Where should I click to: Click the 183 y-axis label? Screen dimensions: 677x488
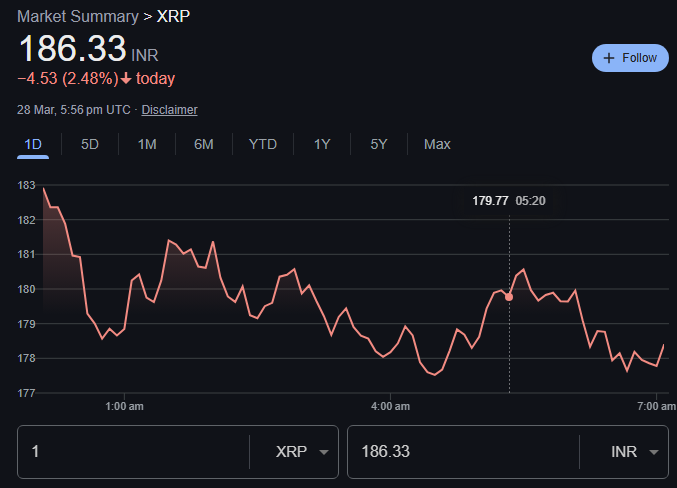click(26, 185)
